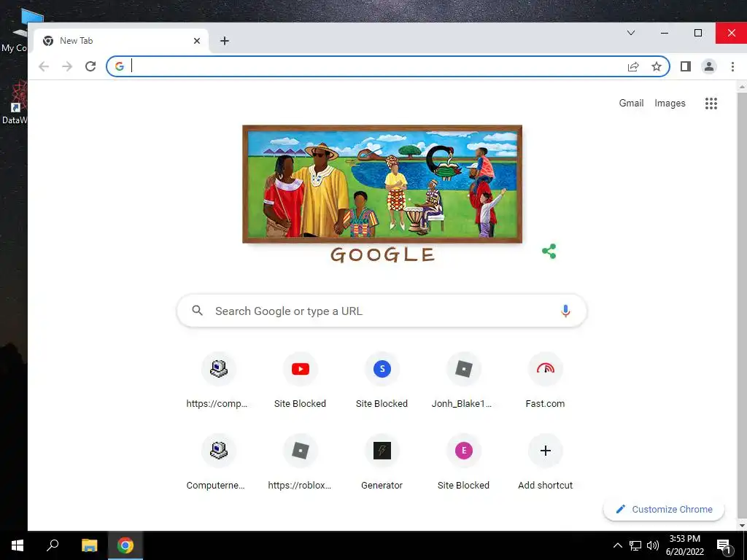Reload the current page
This screenshot has height=560, width=747.
coord(90,66)
